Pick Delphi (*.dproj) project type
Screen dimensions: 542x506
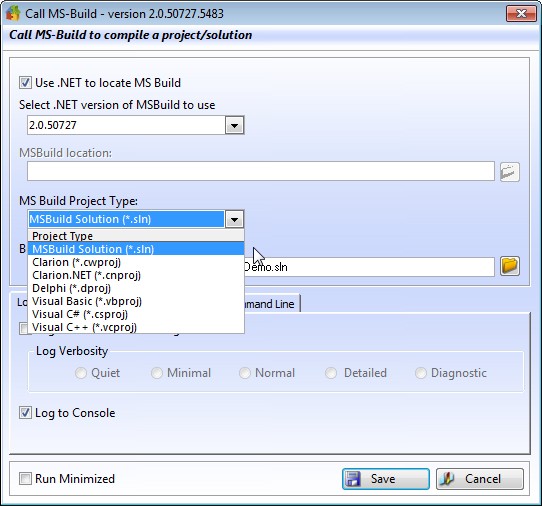point(136,288)
